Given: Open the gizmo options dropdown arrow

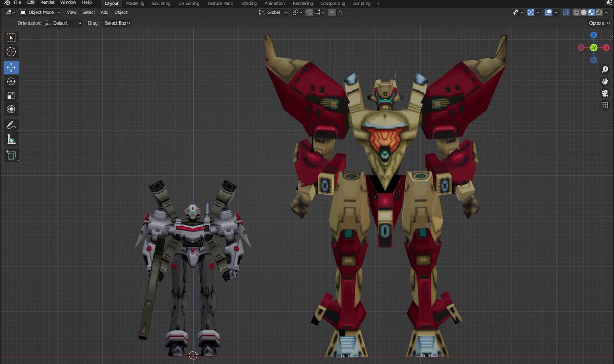Looking at the screenshot, I should (x=538, y=12).
